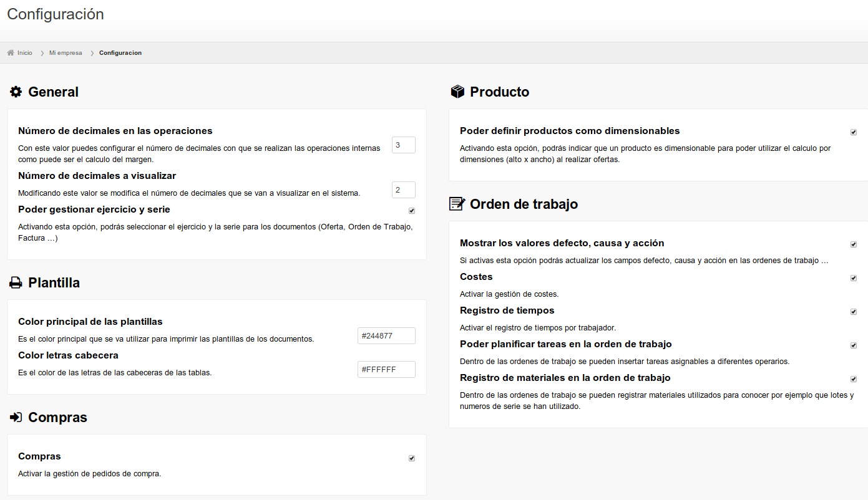Click 'Mostrar los valores defecto, causa y acción' label
This screenshot has width=868, height=500.
pyautogui.click(x=562, y=243)
